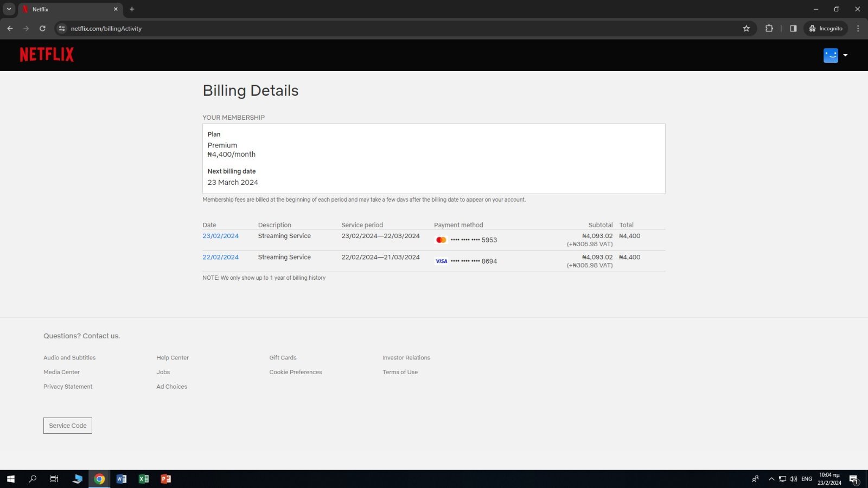The height and width of the screenshot is (488, 868).
Task: Open the blue profile avatar menu
Action: 831,55
